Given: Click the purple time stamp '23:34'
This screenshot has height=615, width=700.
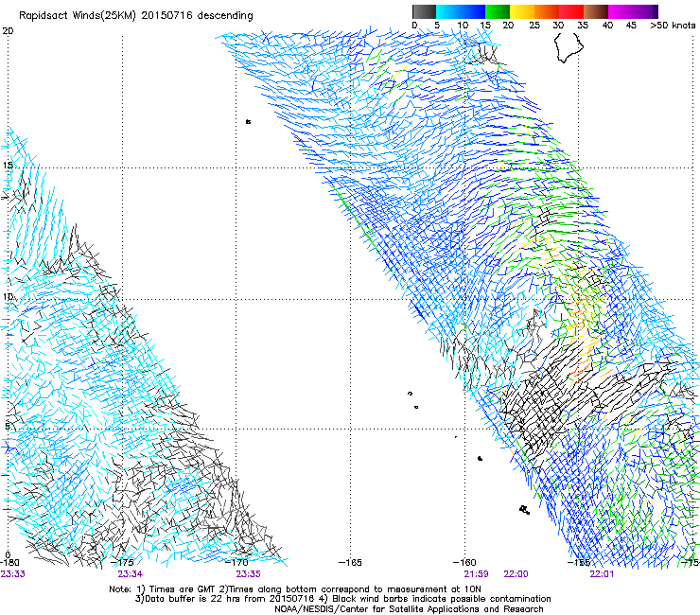Looking at the screenshot, I should pyautogui.click(x=130, y=574).
